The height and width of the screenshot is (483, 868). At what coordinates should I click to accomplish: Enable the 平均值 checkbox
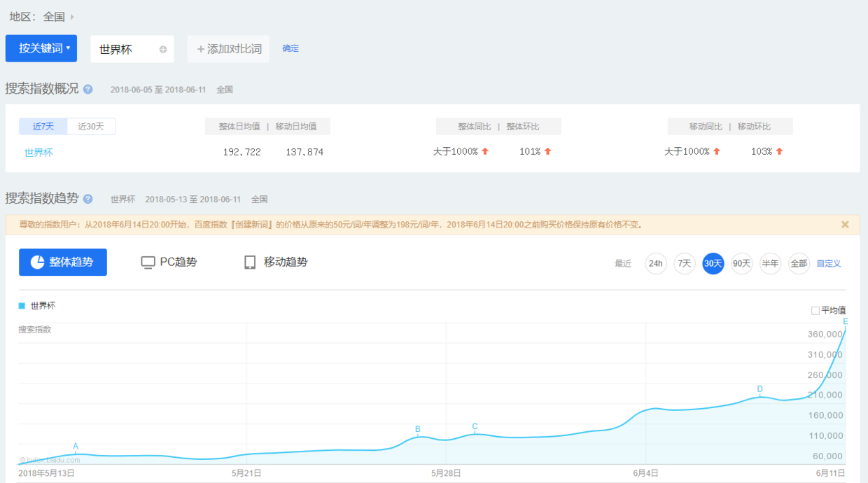816,309
